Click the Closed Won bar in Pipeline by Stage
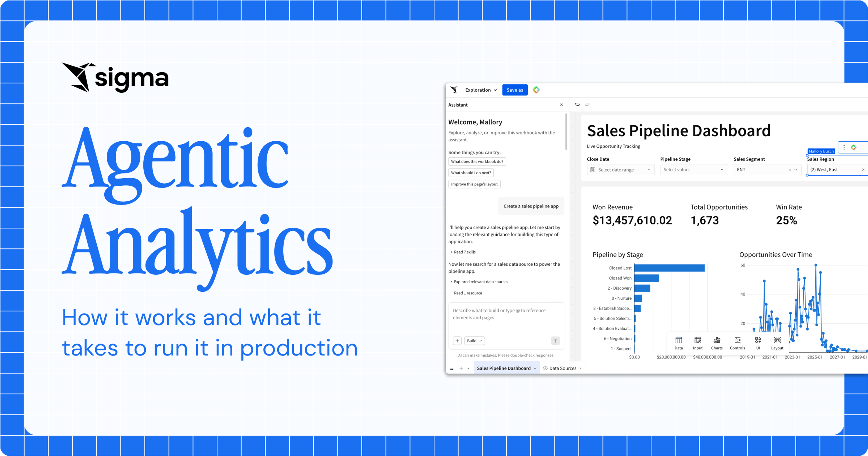868x456 pixels. (x=646, y=278)
